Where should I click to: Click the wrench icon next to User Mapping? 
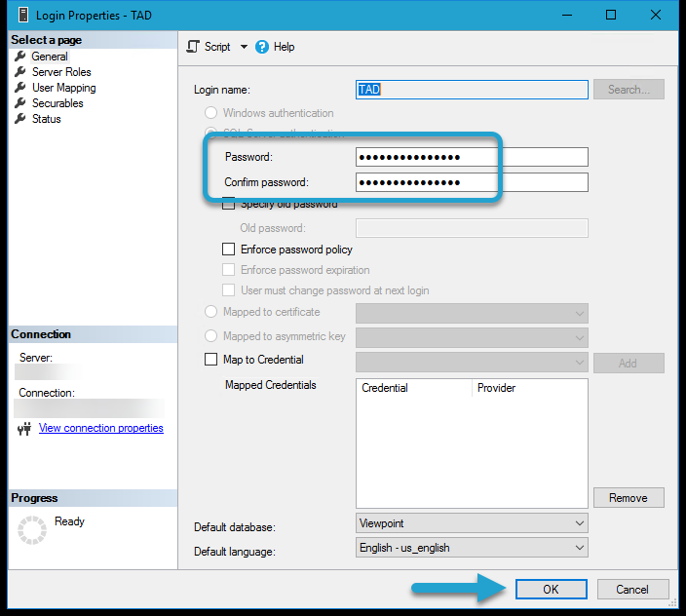click(20, 88)
